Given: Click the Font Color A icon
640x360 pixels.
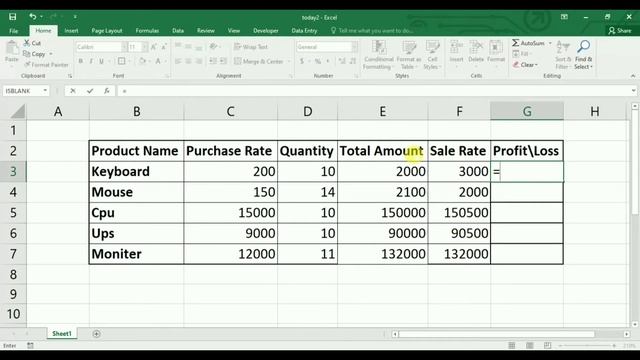Looking at the screenshot, I should pyautogui.click(x=158, y=61).
